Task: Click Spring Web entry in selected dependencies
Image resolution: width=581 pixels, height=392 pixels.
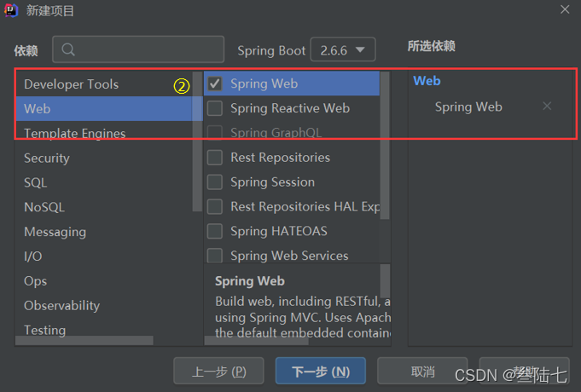Action: click(x=468, y=107)
